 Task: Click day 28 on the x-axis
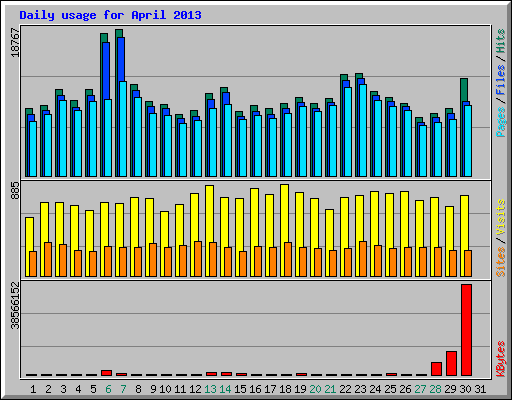(x=435, y=389)
